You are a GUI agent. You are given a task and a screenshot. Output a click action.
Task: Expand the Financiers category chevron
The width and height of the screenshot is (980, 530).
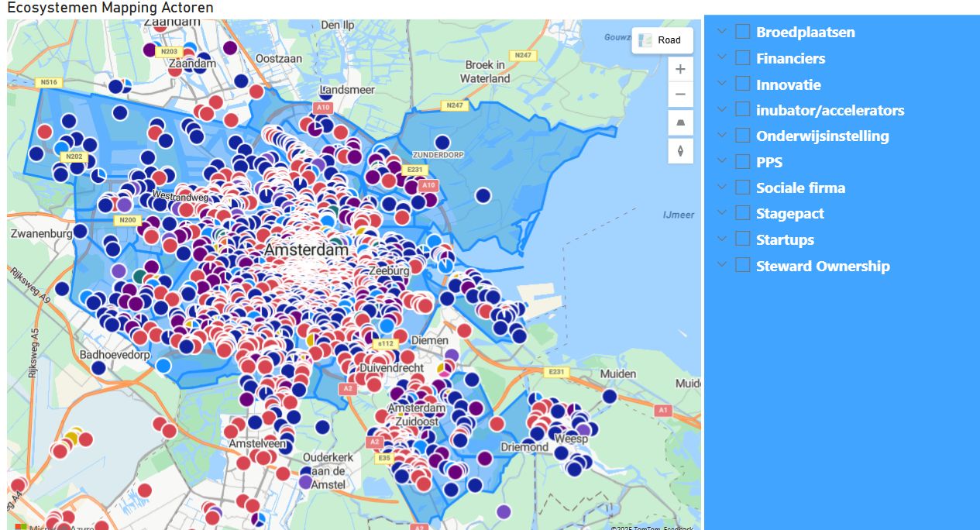[x=722, y=57]
